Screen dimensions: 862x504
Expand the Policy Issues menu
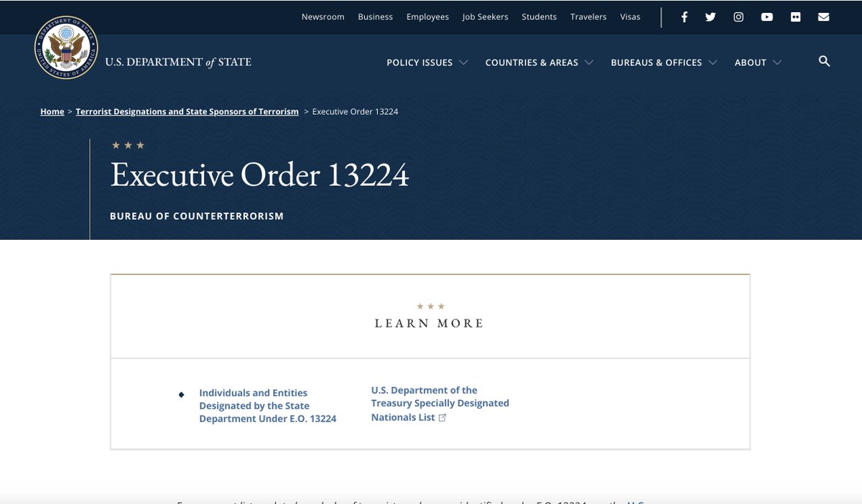point(427,62)
